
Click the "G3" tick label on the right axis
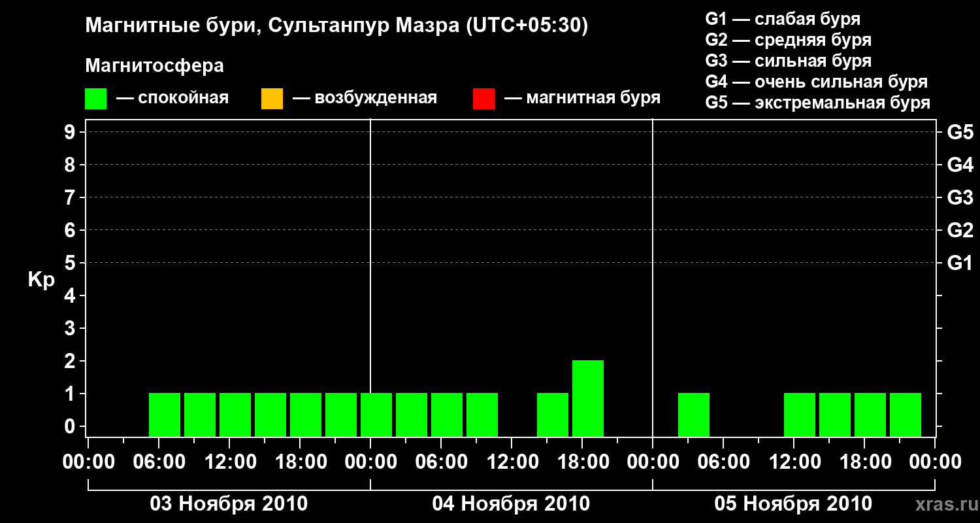click(960, 198)
